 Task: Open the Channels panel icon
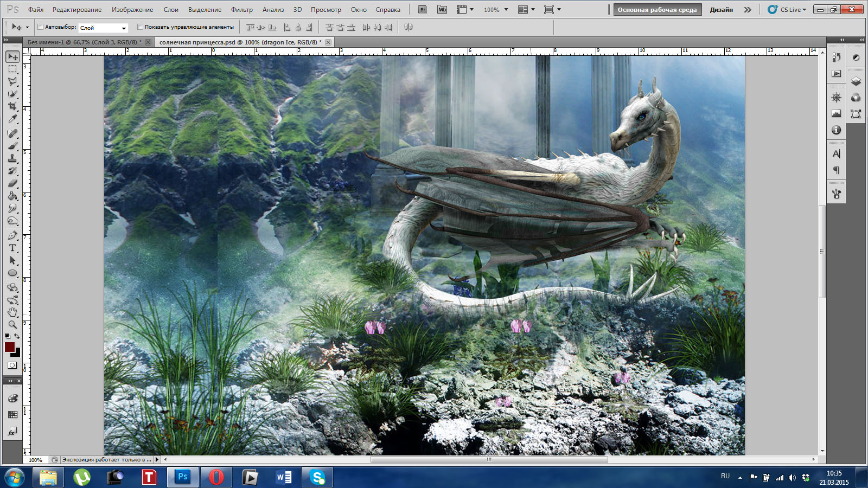point(856,98)
